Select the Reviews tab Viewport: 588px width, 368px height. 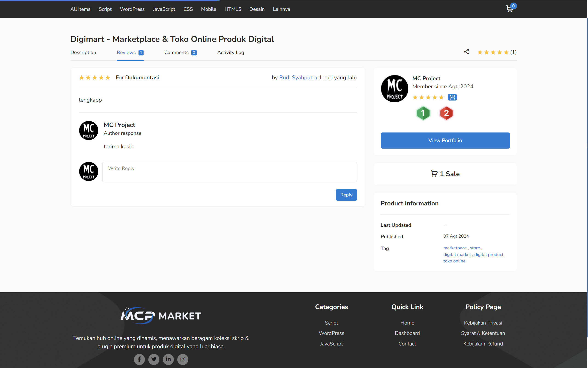point(130,52)
